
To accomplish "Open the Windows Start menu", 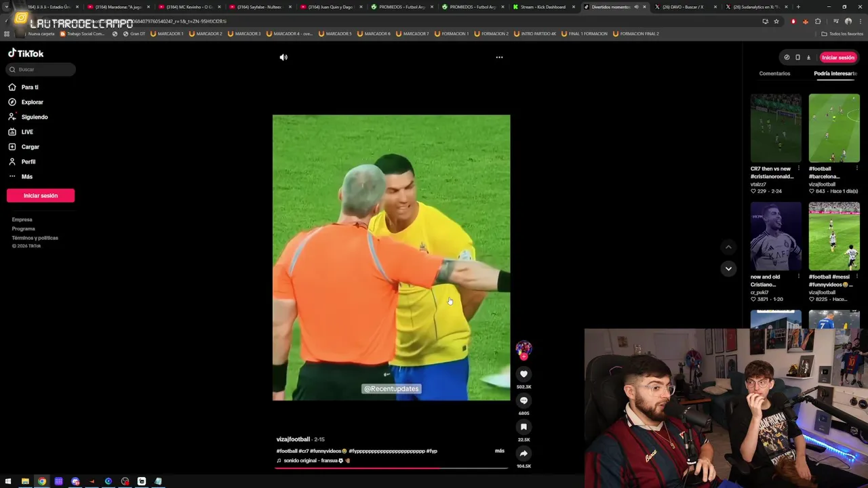I will click(8, 481).
